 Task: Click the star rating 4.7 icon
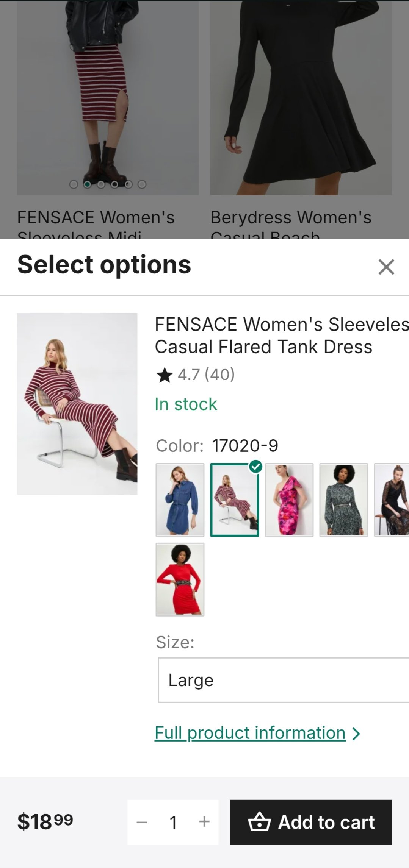pos(165,375)
